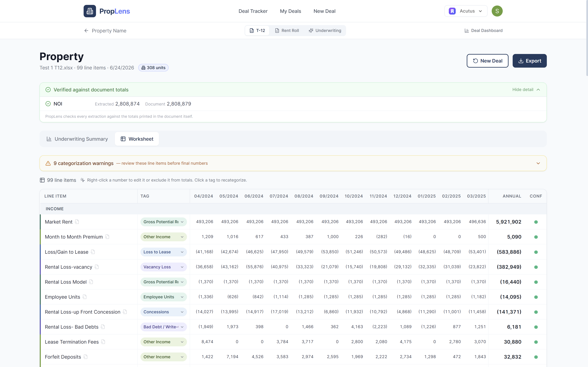This screenshot has width=588, height=367.
Task: Click green confidence dot for Market Rent
Action: 536,222
